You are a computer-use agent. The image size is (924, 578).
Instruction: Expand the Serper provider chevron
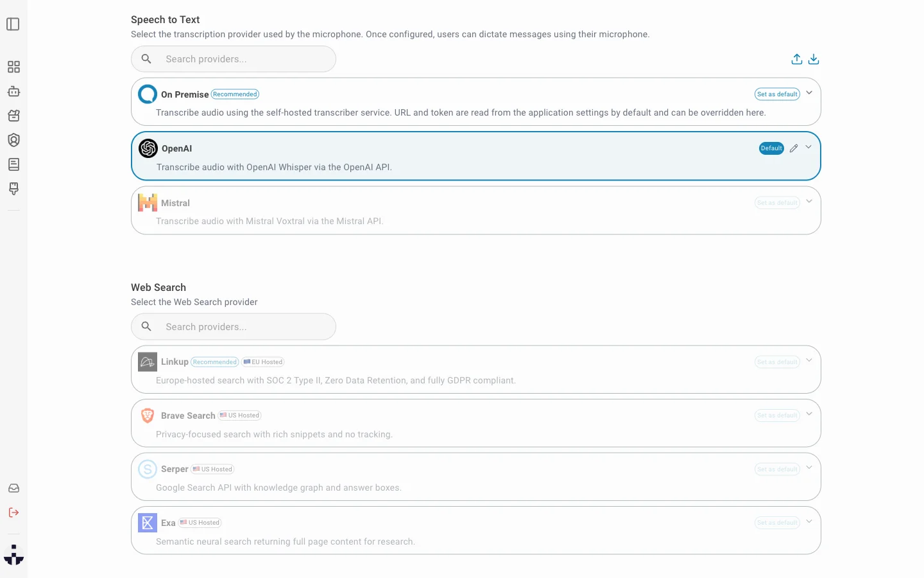pos(809,468)
